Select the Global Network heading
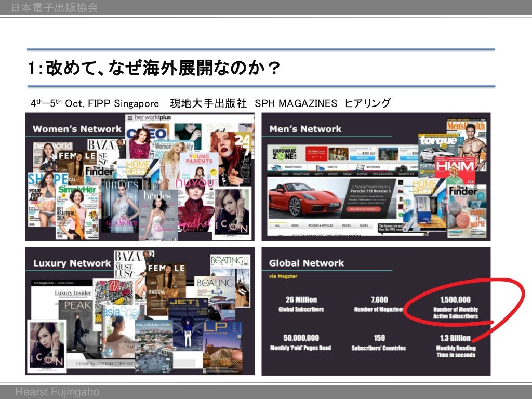 tap(307, 263)
